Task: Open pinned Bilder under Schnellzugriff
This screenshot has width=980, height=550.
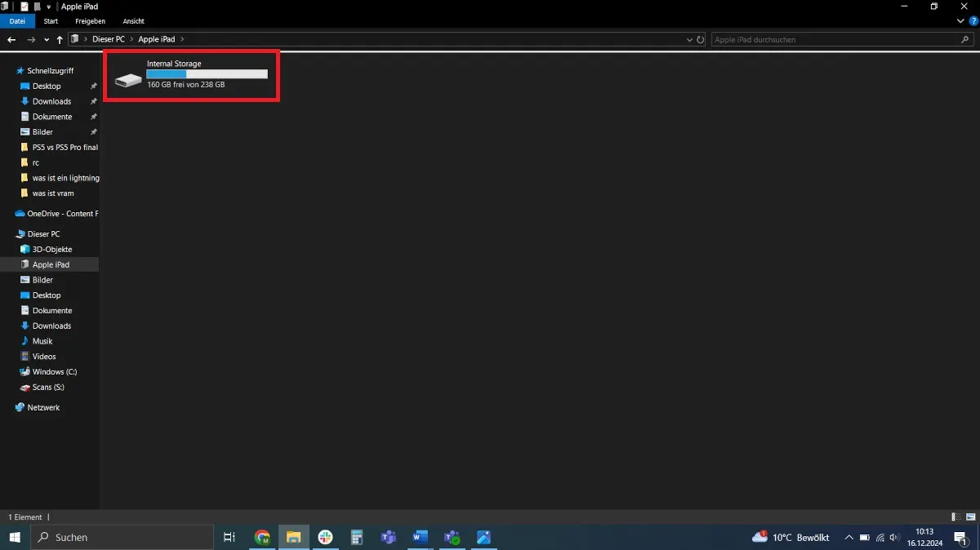Action: click(42, 132)
